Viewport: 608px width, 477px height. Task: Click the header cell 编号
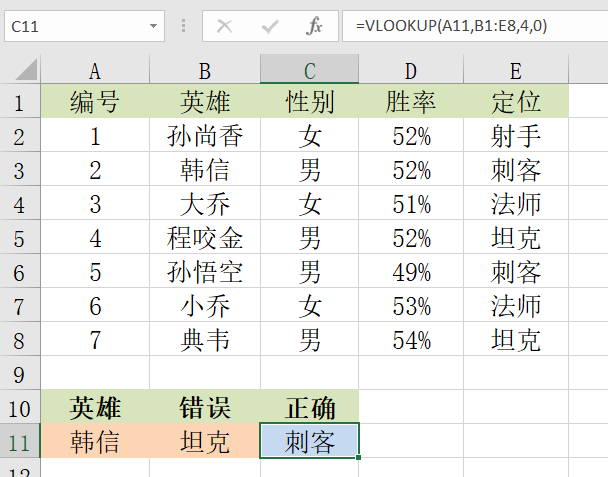click(x=95, y=101)
